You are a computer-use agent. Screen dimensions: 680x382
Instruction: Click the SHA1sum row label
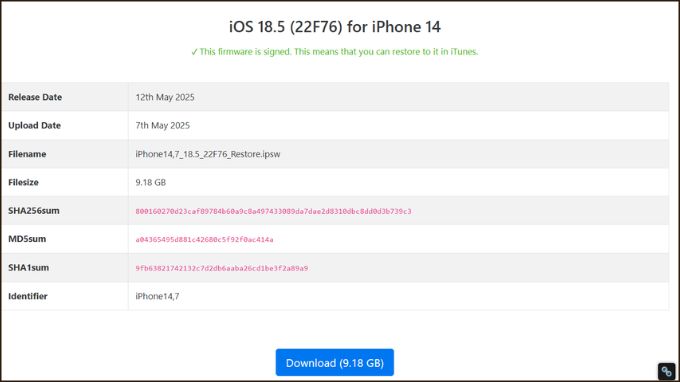29,268
